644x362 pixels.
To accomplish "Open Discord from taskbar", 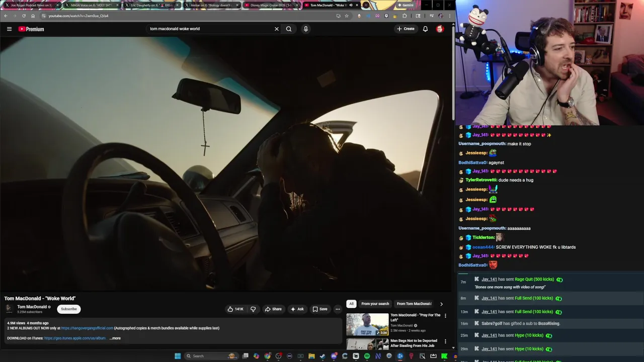I will point(334,356).
